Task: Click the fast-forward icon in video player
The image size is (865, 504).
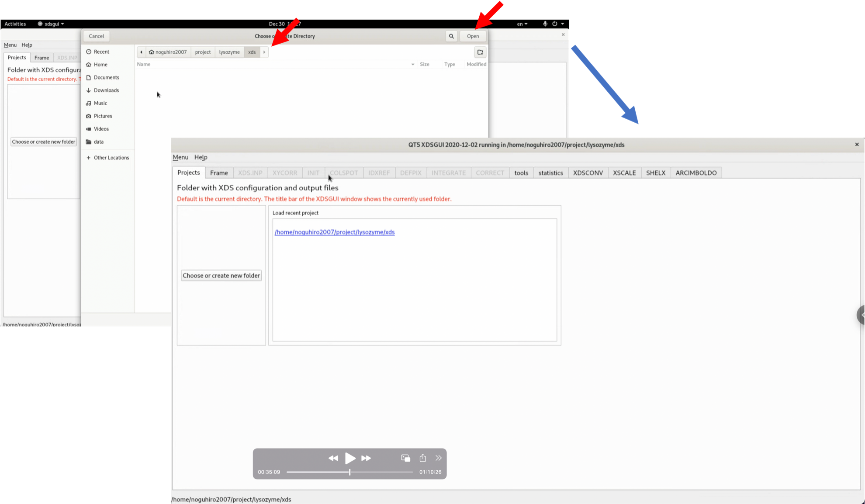Action: [366, 458]
